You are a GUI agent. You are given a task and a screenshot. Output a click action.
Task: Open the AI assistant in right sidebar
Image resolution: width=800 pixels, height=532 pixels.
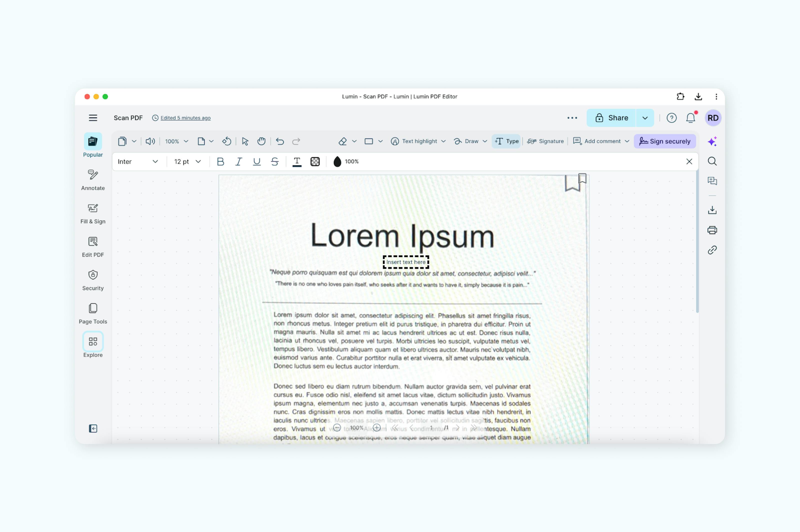tap(712, 141)
